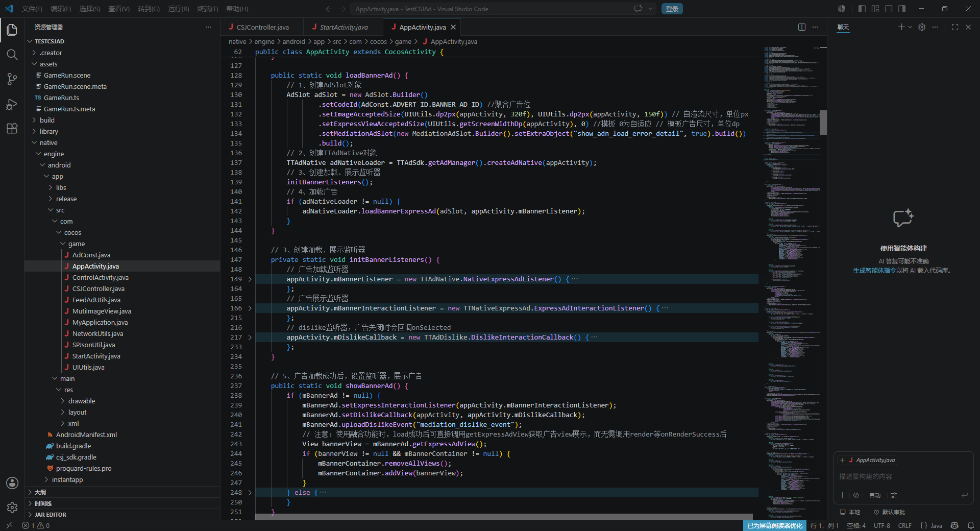The width and height of the screenshot is (980, 531).
Task: Go back using the title bar arrow
Action: [329, 9]
